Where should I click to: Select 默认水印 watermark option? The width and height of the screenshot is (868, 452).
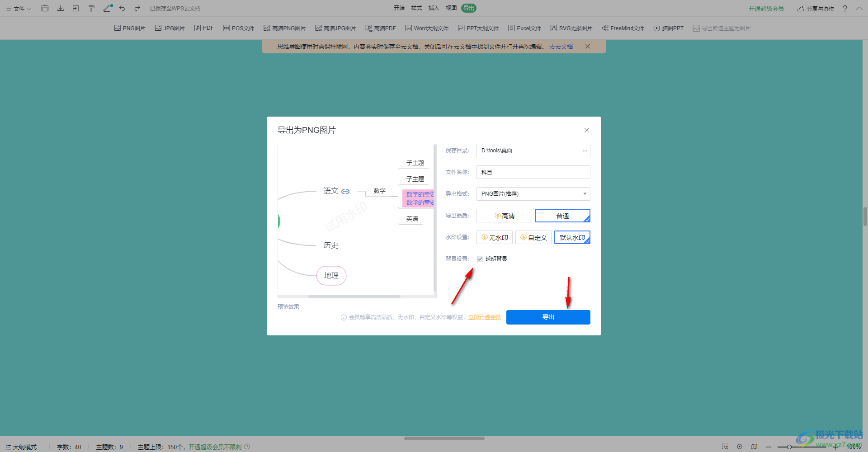tap(572, 237)
